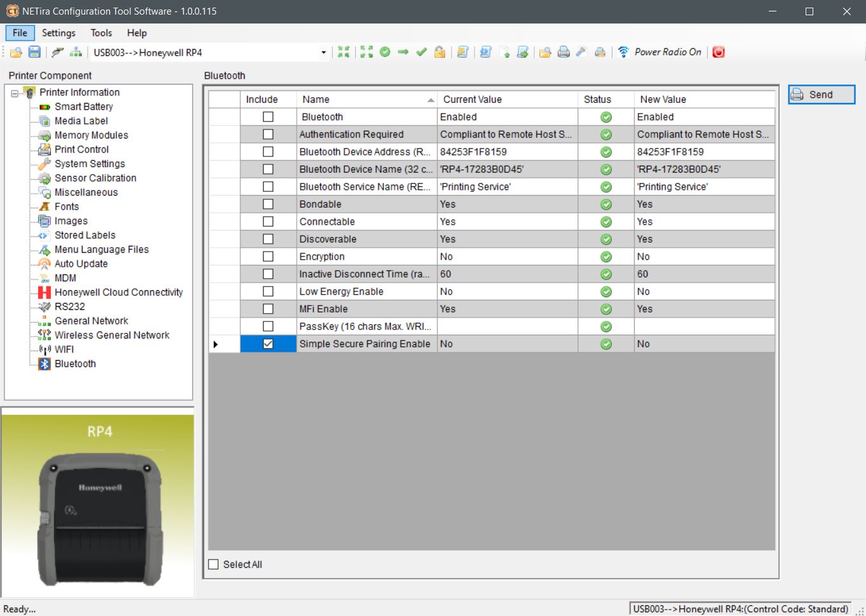Check Include box for Bluetooth Device Address
866x616 pixels.
[x=268, y=152]
